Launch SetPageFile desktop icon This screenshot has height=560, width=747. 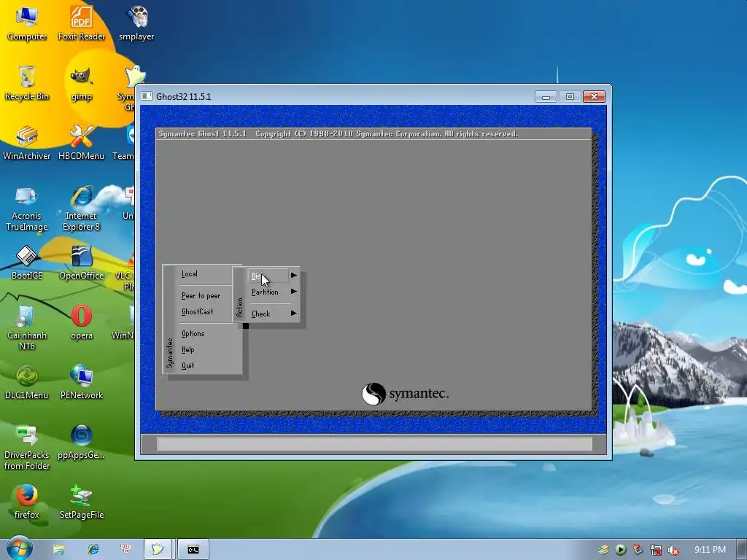82,502
